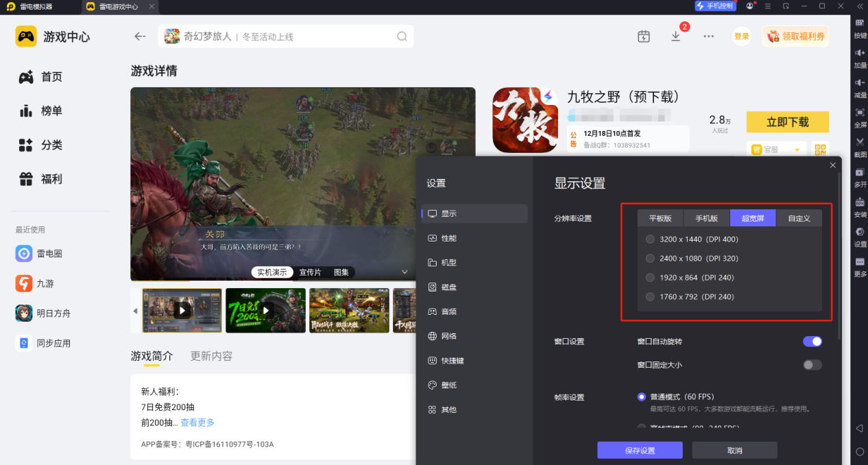Image resolution: width=868 pixels, height=465 pixels.
Task: Open the downloads icon with badge 2
Action: [x=676, y=36]
